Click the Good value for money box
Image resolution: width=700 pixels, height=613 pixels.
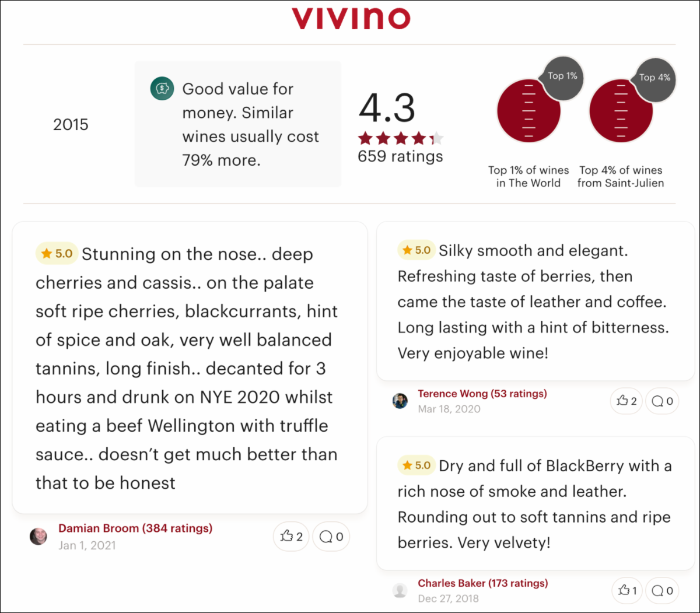[x=238, y=124]
